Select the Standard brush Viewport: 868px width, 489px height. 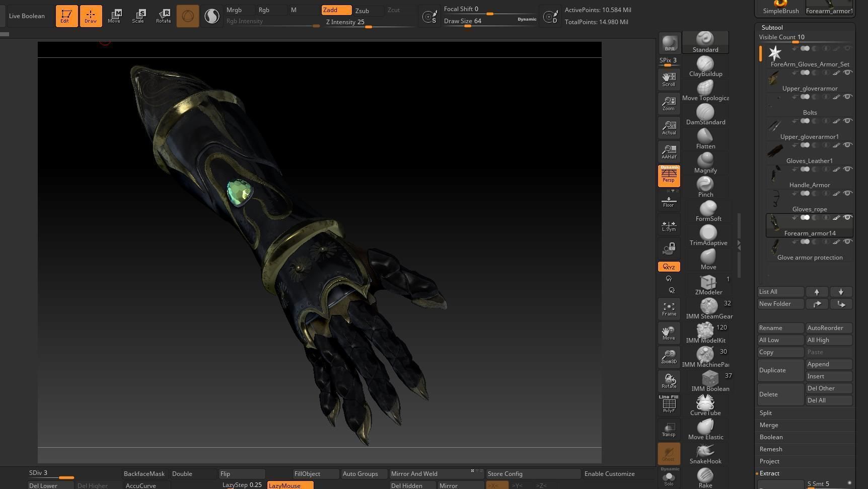(705, 42)
